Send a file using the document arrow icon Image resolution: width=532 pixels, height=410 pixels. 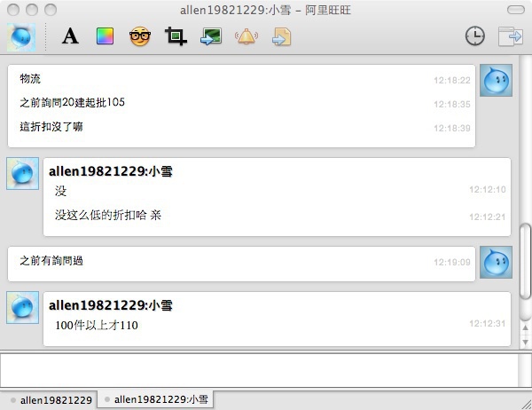(282, 36)
